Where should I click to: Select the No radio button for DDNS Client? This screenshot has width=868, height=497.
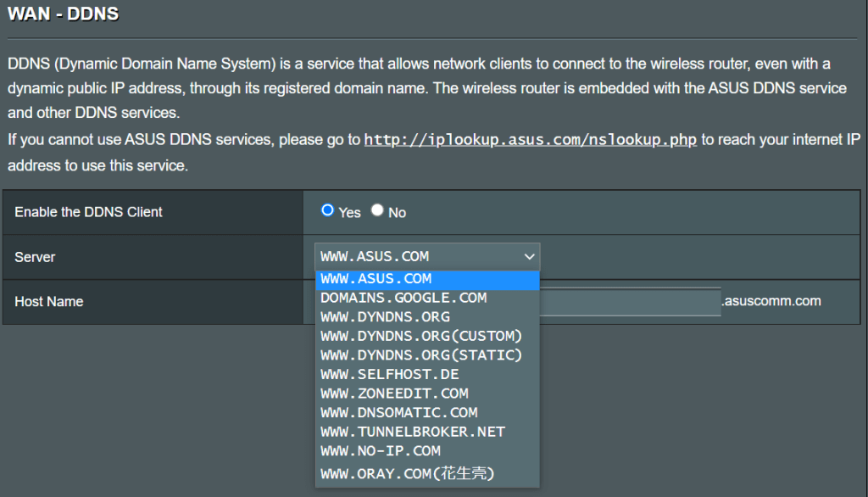coord(377,211)
